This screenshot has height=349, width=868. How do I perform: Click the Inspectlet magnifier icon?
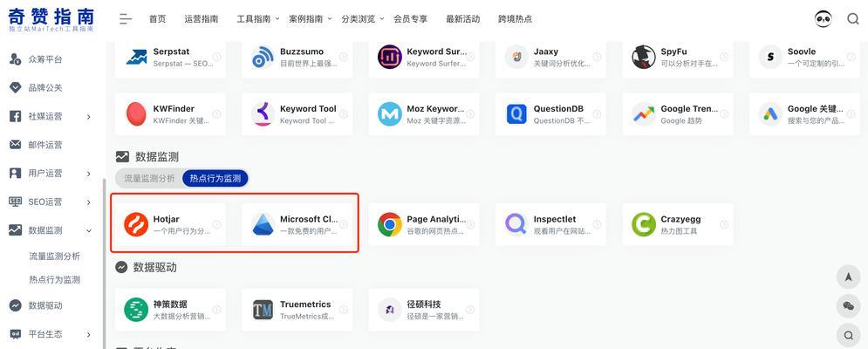[516, 225]
